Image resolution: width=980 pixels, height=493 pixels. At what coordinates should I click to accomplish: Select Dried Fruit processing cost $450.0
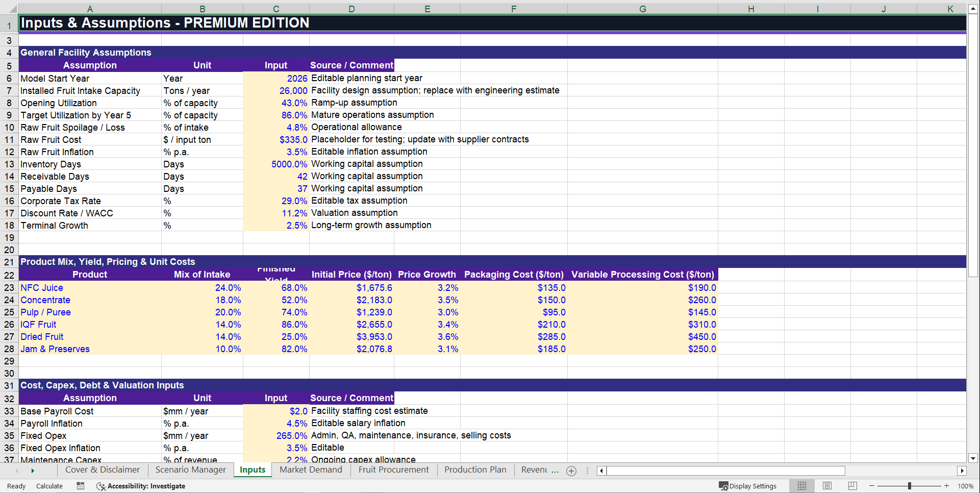coord(642,337)
